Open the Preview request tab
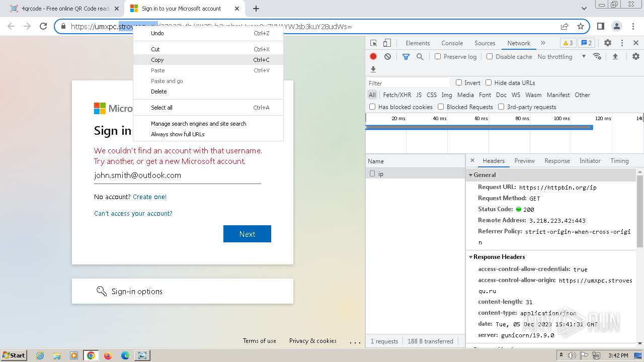Viewport: 644px width, 362px height. pos(524,161)
